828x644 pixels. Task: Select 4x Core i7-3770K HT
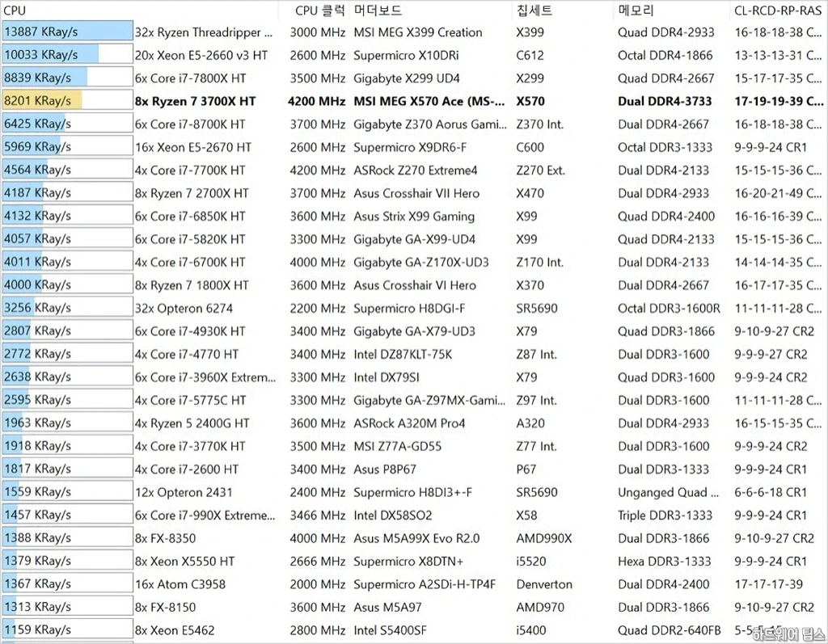tap(190, 447)
